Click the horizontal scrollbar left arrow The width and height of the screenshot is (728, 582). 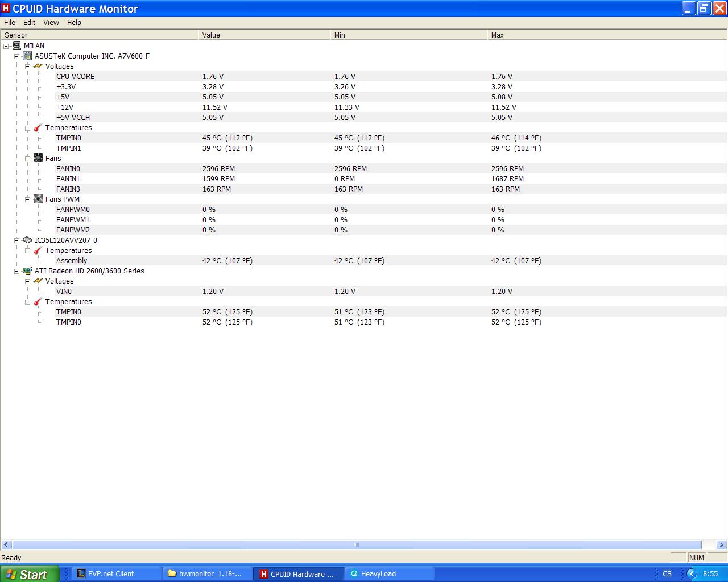pos(6,544)
